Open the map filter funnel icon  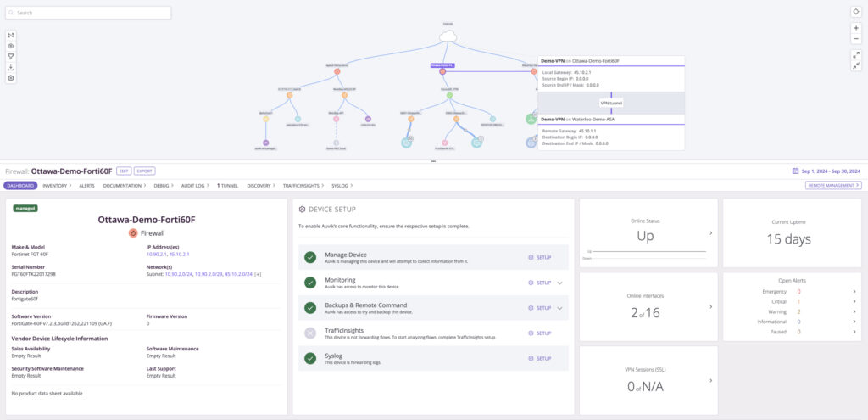point(11,57)
